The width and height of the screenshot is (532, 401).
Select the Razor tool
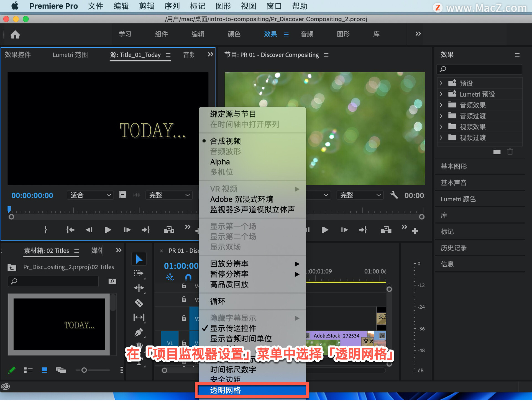click(x=139, y=303)
